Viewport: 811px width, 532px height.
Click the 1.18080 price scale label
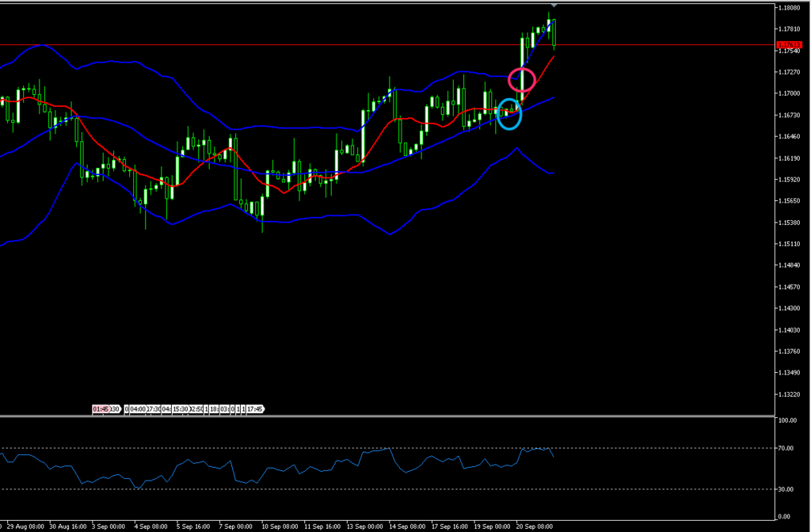tap(790, 8)
